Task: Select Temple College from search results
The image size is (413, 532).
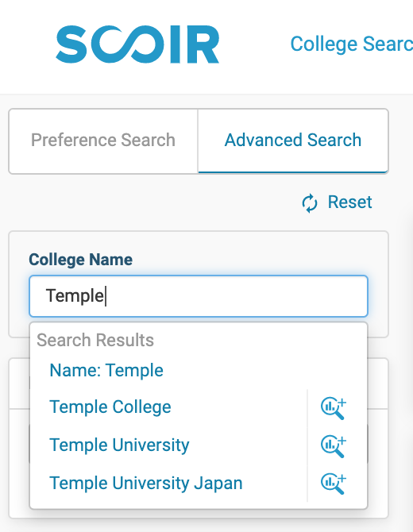Action: pyautogui.click(x=110, y=407)
